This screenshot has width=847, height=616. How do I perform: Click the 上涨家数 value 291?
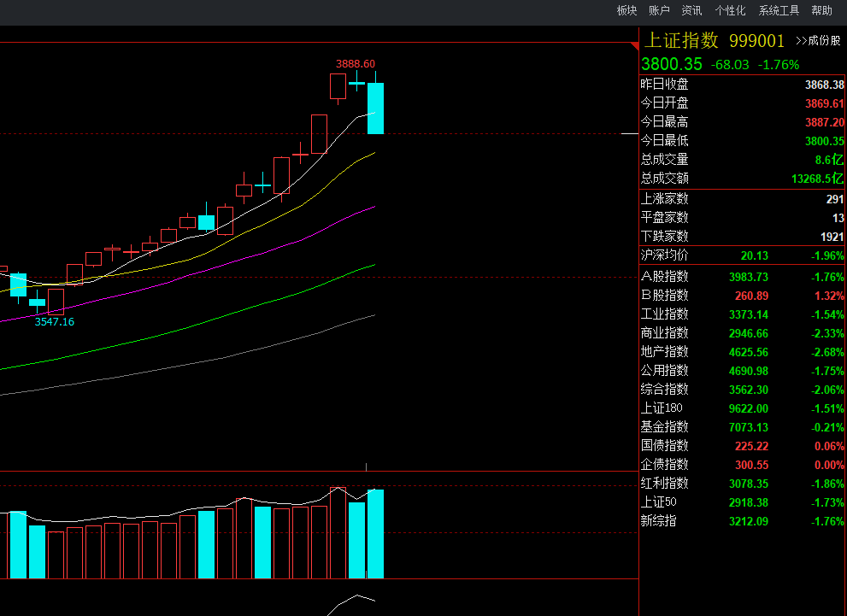834,199
